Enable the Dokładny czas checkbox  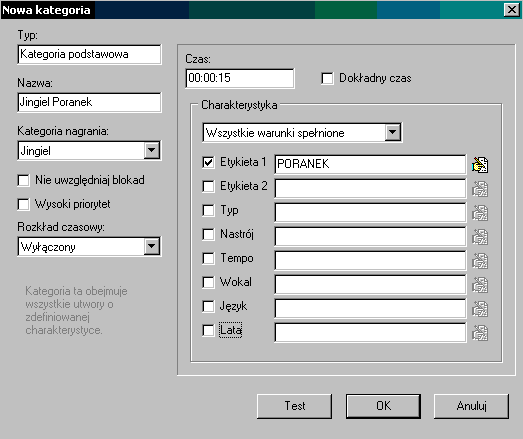pos(327,78)
